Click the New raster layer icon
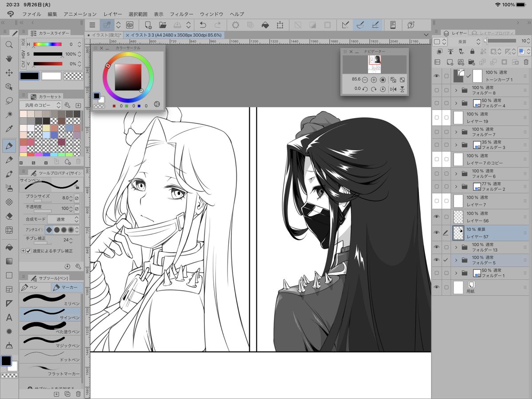This screenshot has height=399, width=532. click(450, 62)
